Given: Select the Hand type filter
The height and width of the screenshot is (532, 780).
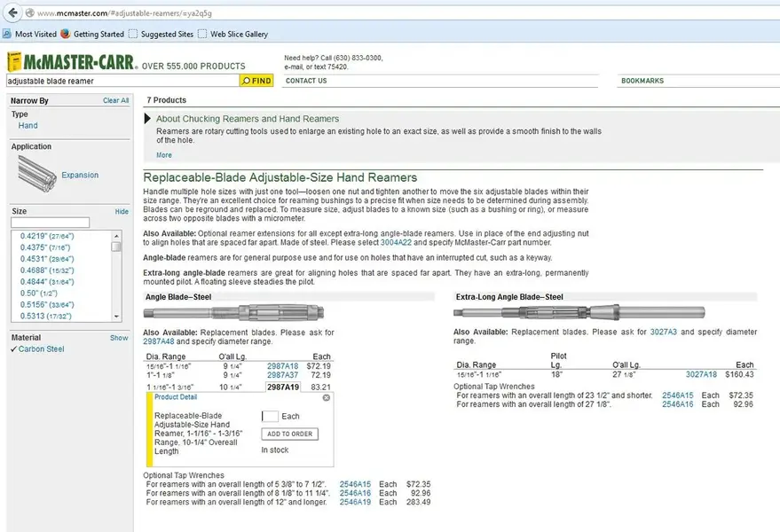Looking at the screenshot, I should (28, 125).
